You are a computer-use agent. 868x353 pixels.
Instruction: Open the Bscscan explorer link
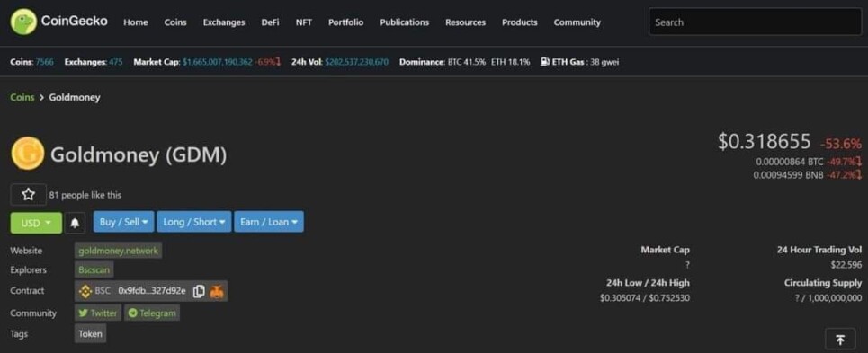tap(94, 270)
